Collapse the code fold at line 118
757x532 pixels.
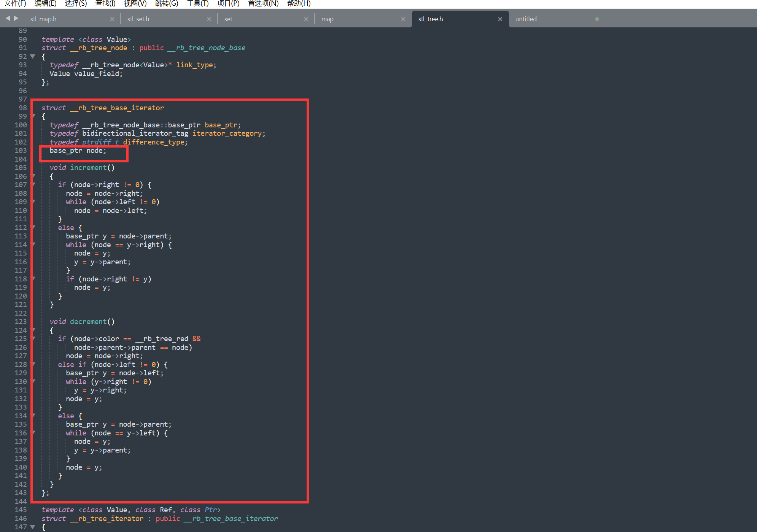pos(33,279)
